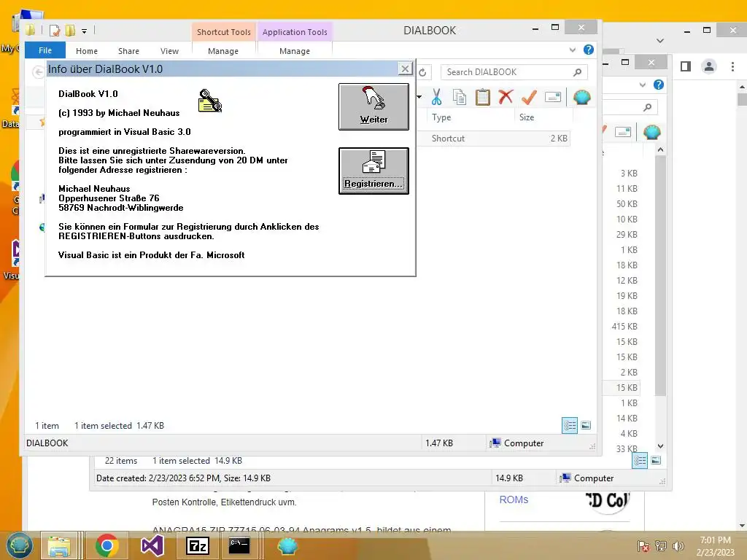Sort by the Size column header
The width and height of the screenshot is (747, 560).
(527, 117)
